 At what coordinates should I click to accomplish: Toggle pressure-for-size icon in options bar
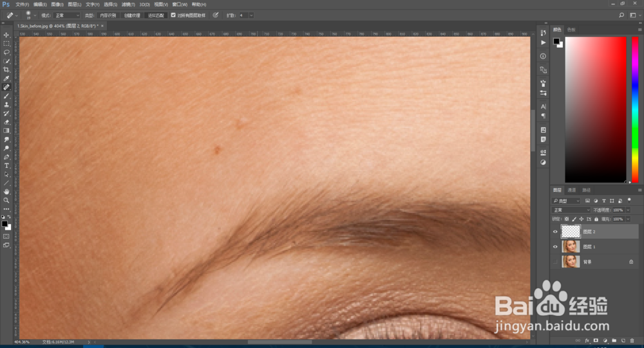(x=216, y=15)
